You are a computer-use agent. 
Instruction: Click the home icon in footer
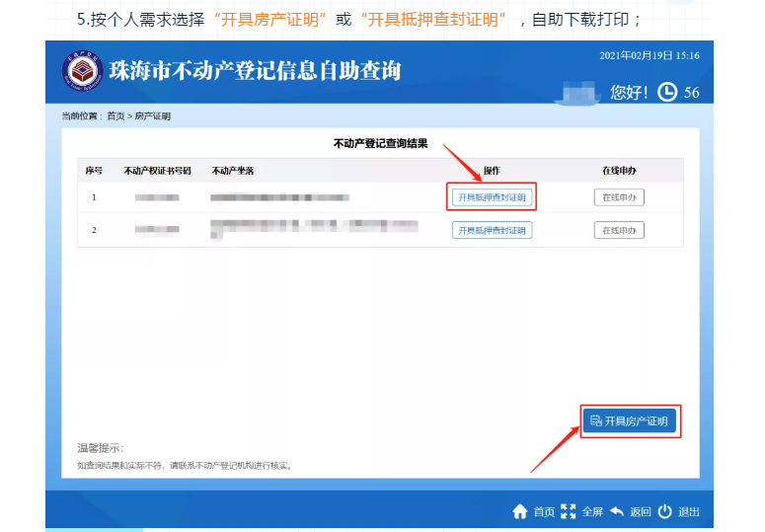(520, 511)
